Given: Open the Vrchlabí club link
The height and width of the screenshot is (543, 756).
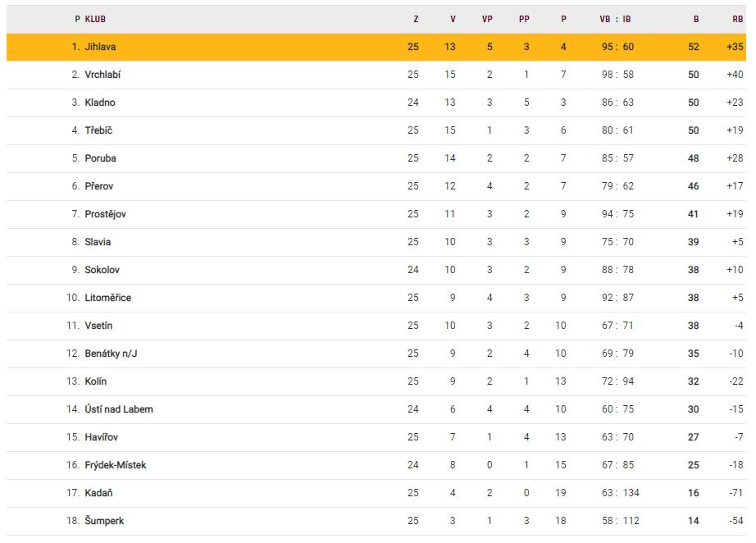Looking at the screenshot, I should coord(102,75).
